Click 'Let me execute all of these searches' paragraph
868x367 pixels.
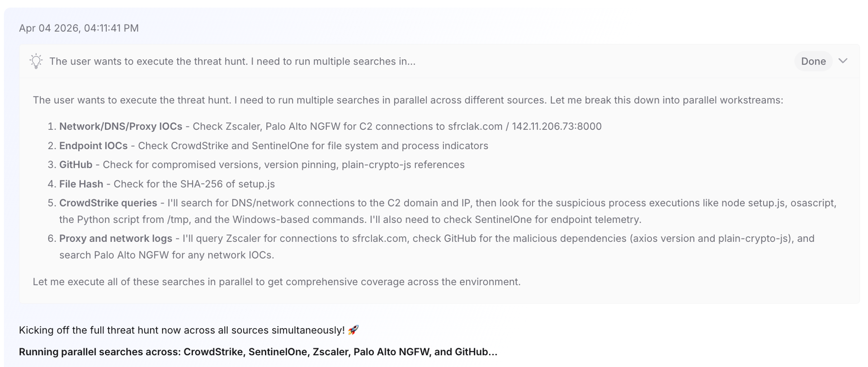pyautogui.click(x=277, y=282)
